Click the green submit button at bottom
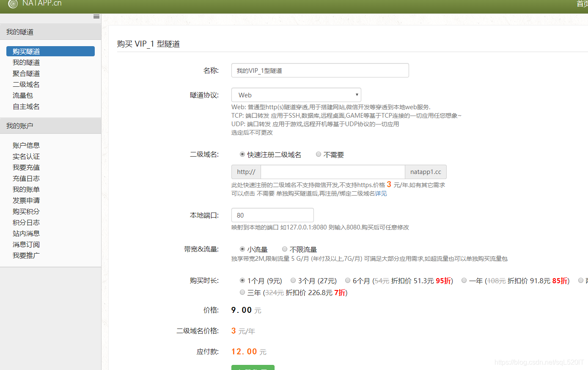The image size is (588, 370). point(253,367)
